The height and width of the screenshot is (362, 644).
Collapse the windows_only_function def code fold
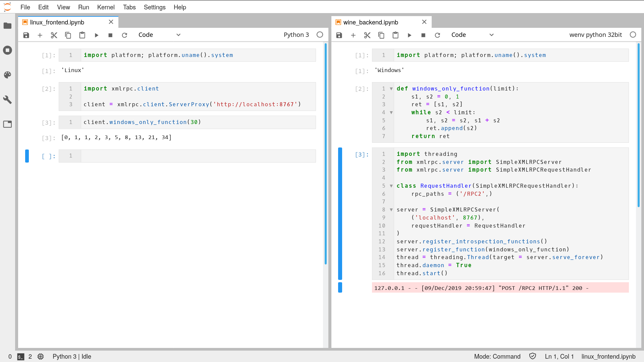(391, 89)
